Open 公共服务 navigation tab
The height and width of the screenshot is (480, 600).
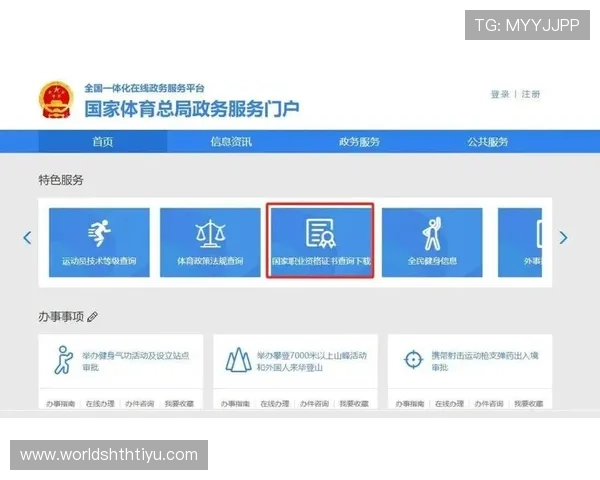tap(488, 142)
